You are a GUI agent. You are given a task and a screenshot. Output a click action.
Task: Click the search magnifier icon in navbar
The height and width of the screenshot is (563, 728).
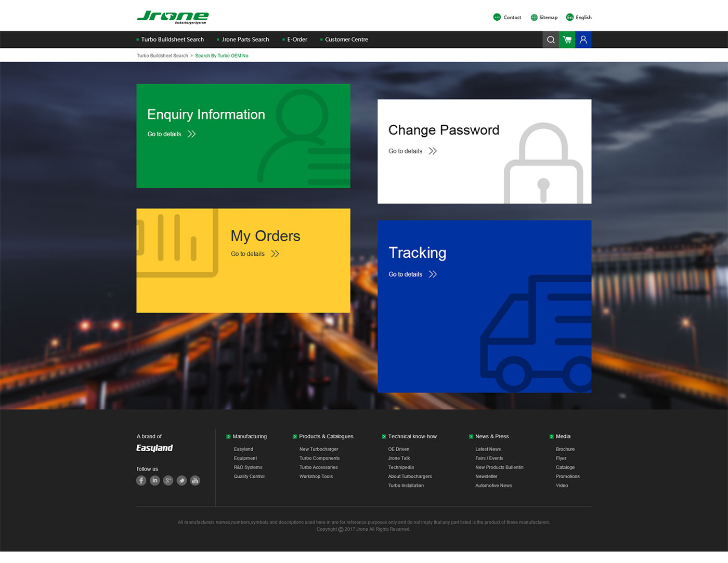click(551, 40)
